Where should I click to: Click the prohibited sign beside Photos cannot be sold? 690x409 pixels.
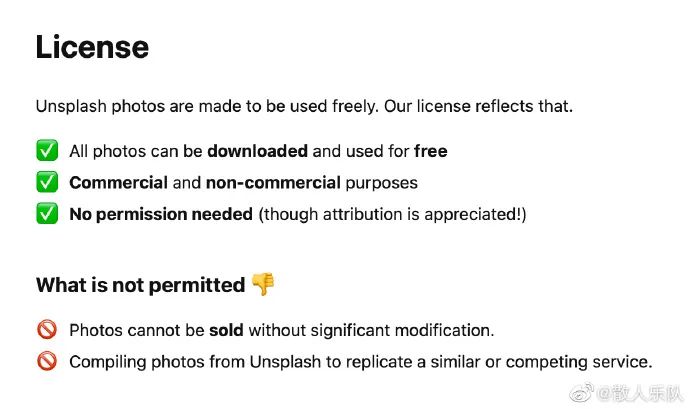pyautogui.click(x=47, y=329)
